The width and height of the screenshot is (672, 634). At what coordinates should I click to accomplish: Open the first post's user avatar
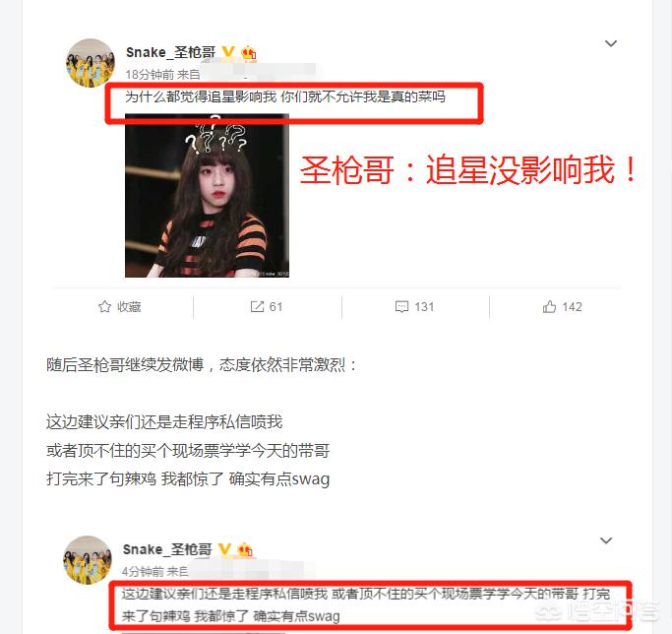pos(90,63)
